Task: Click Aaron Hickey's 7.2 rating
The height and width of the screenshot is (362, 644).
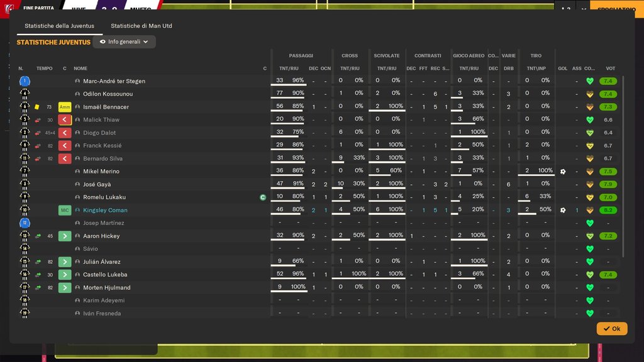Action: click(608, 236)
